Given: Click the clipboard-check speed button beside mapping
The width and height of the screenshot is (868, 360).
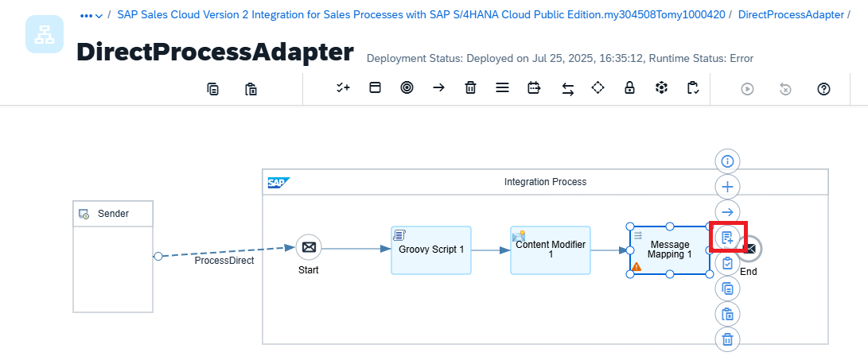Looking at the screenshot, I should (x=727, y=263).
